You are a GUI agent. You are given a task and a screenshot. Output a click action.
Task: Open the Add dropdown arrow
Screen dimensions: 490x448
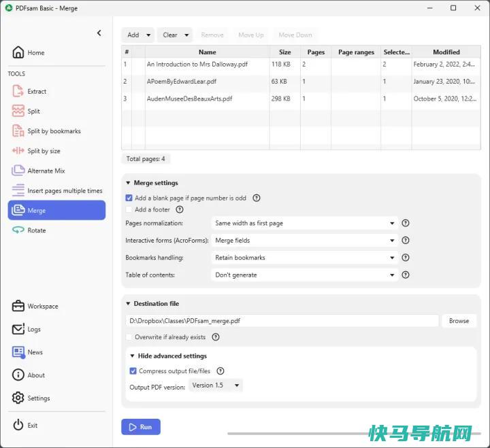click(148, 35)
